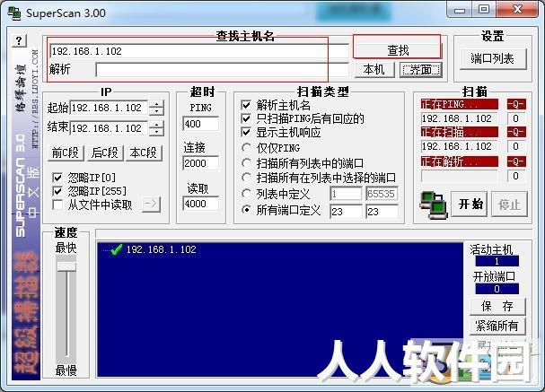The image size is (545, 392).
Task: Click the 读取 timeout field showing 4000
Action: pyautogui.click(x=201, y=204)
